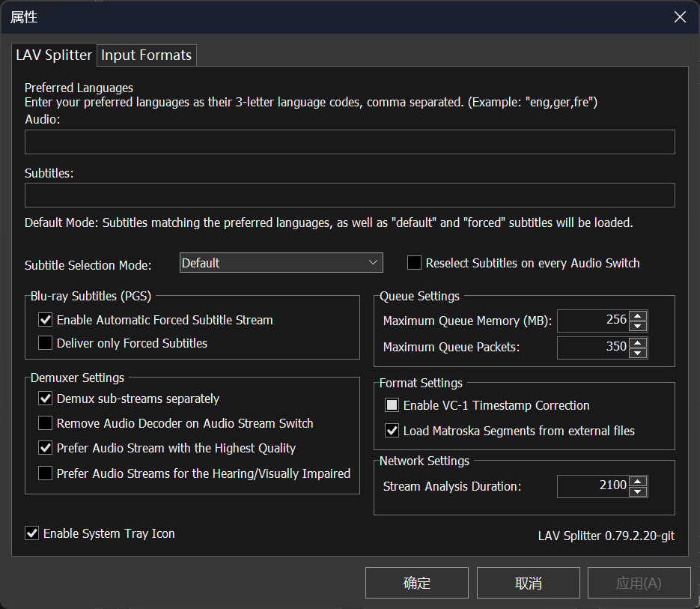Increase Maximum Queue Memory with up arrow
700x609 pixels.
click(x=638, y=315)
